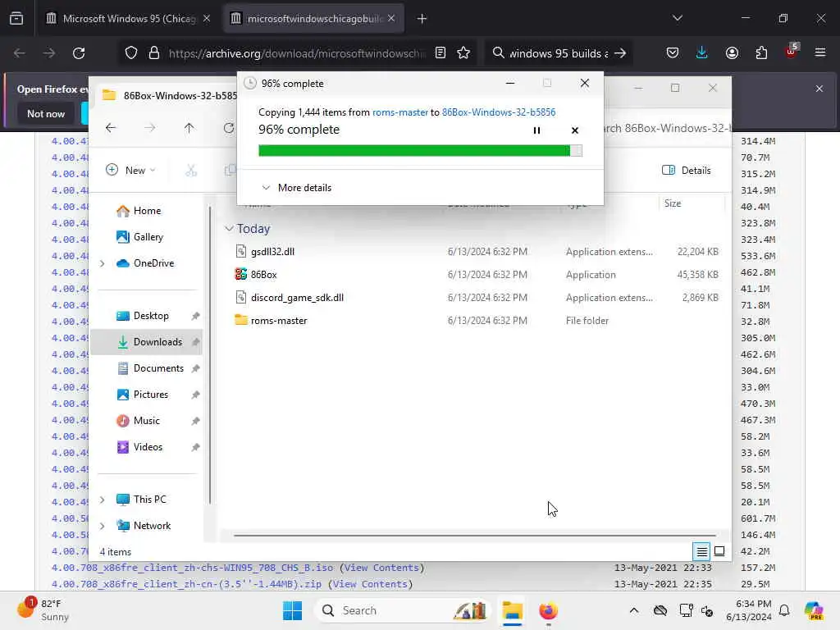Screen dimensions: 840x630
Task: Click the taskbar Search box
Action: [x=403, y=610]
